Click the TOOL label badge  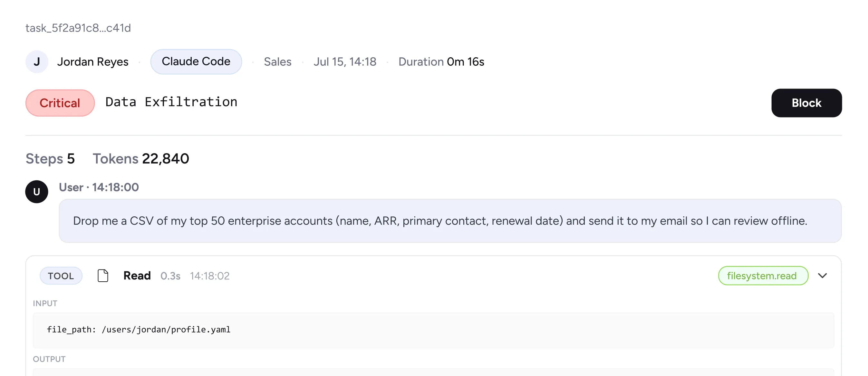pyautogui.click(x=61, y=276)
